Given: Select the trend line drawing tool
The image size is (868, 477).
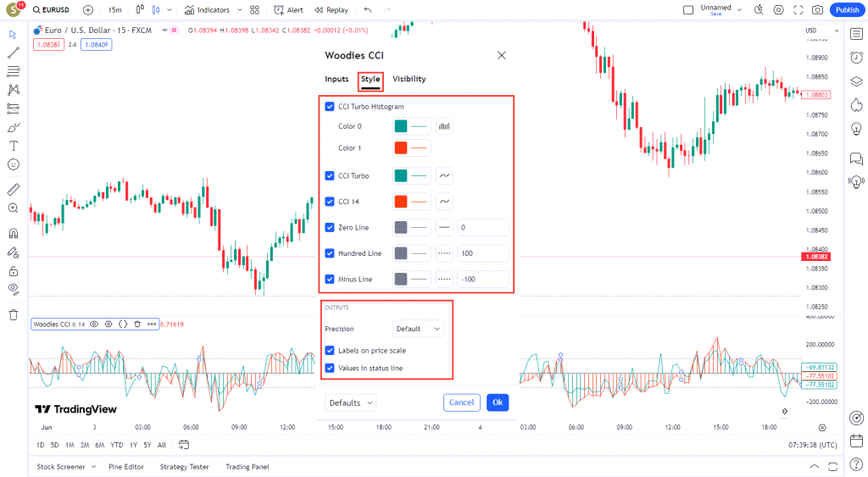Looking at the screenshot, I should pos(13,53).
